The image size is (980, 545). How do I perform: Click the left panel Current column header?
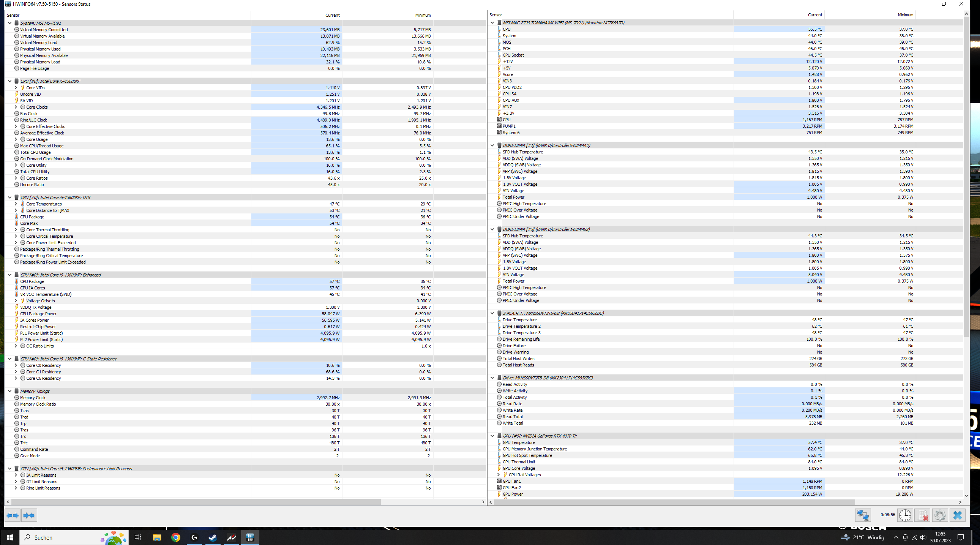[332, 15]
